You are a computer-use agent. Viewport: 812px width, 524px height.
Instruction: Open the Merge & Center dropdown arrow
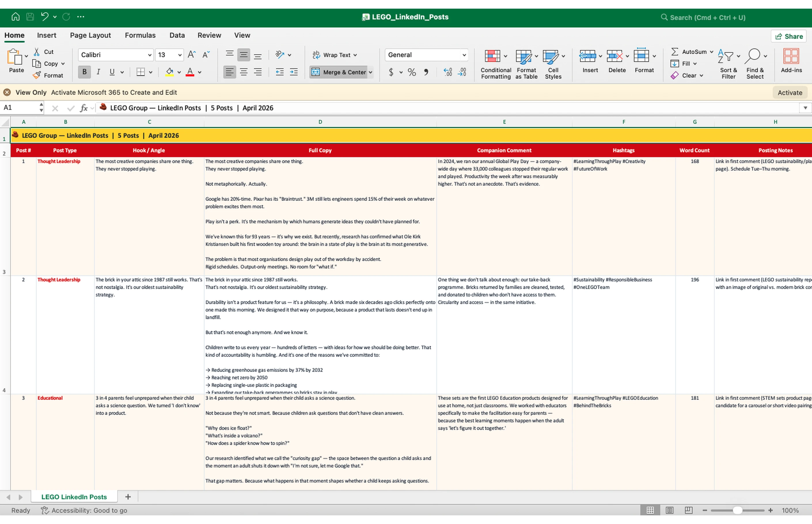pyautogui.click(x=370, y=72)
